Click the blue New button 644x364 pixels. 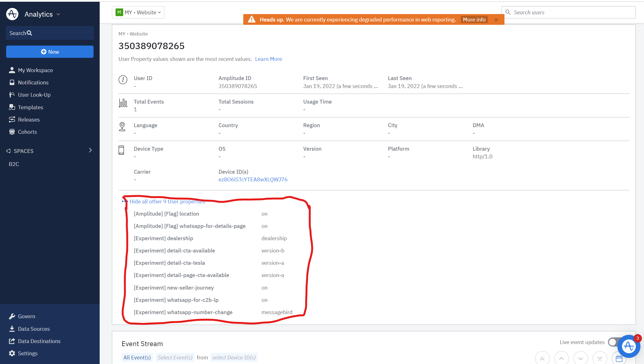(50, 52)
